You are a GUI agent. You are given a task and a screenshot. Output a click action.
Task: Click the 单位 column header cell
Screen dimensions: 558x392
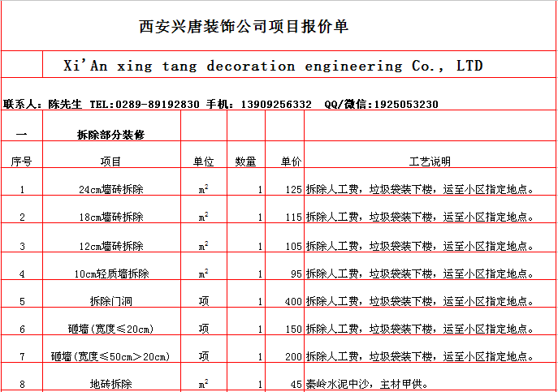pyautogui.click(x=203, y=162)
